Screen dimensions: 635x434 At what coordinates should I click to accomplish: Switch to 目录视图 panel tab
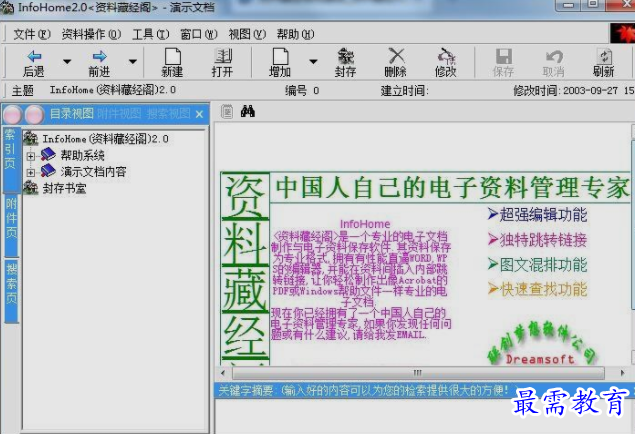(72, 114)
